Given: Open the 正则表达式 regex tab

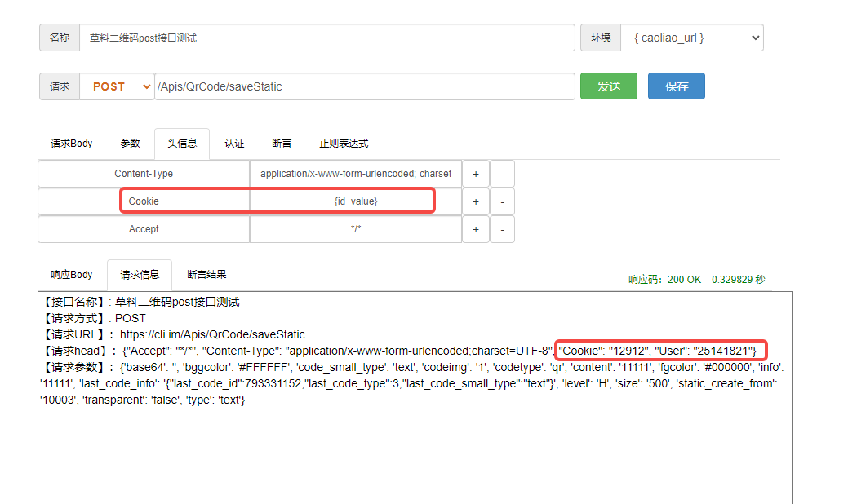Looking at the screenshot, I should click(344, 144).
